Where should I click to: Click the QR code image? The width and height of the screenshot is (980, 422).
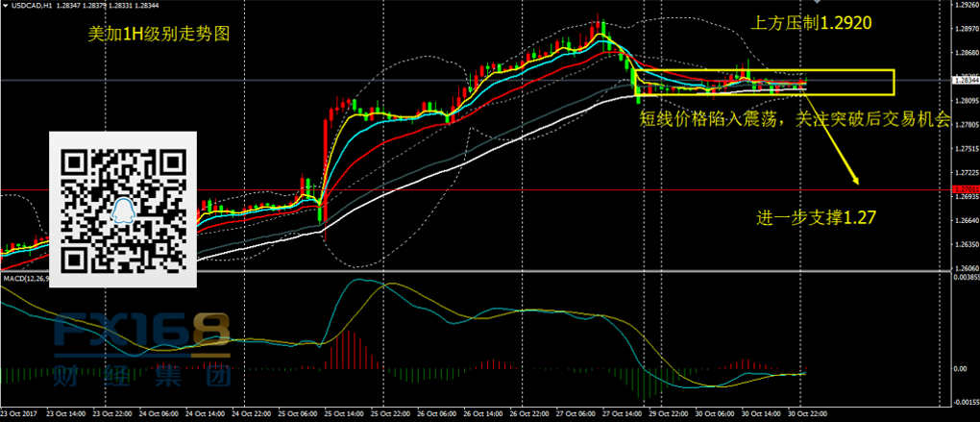[x=122, y=210]
